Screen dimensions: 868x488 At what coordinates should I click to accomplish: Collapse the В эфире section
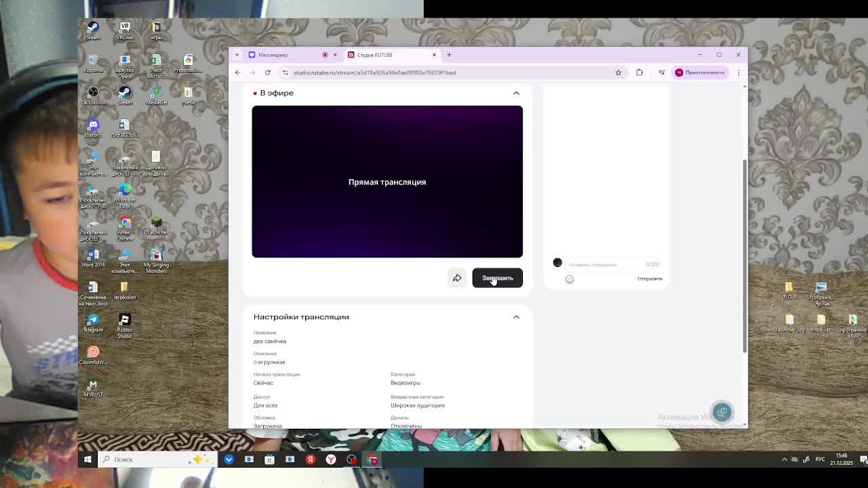pos(516,93)
